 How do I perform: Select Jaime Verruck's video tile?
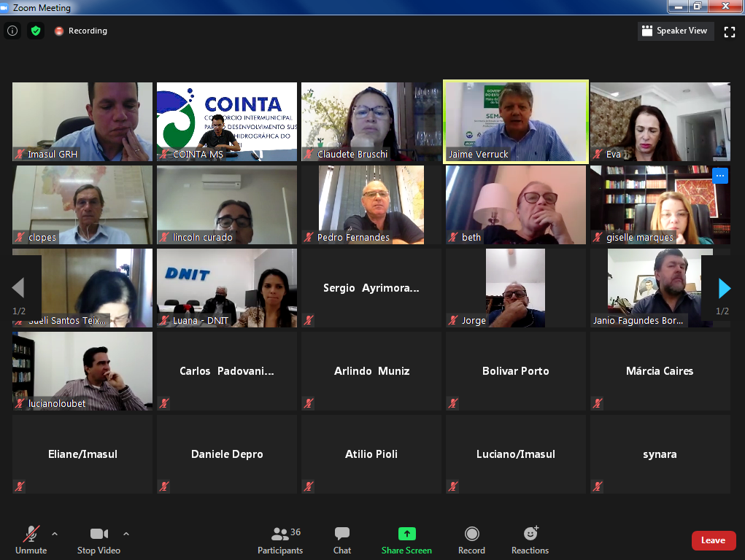[x=515, y=121]
